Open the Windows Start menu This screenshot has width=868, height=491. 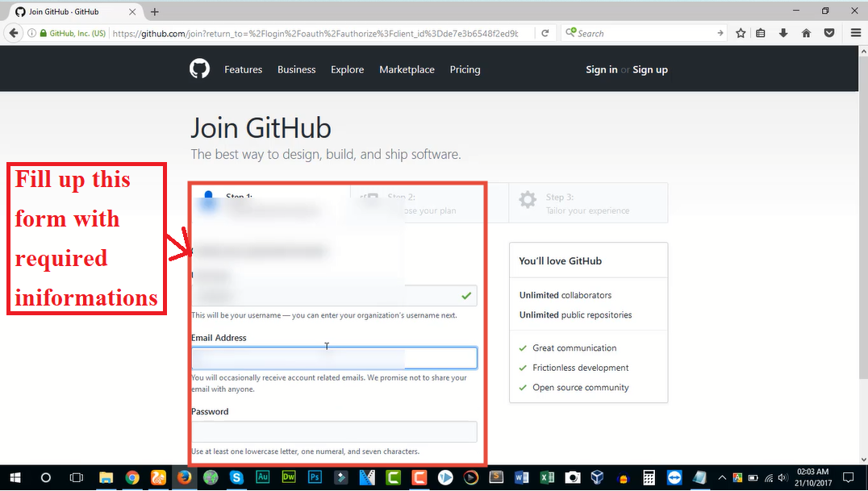[15, 478]
